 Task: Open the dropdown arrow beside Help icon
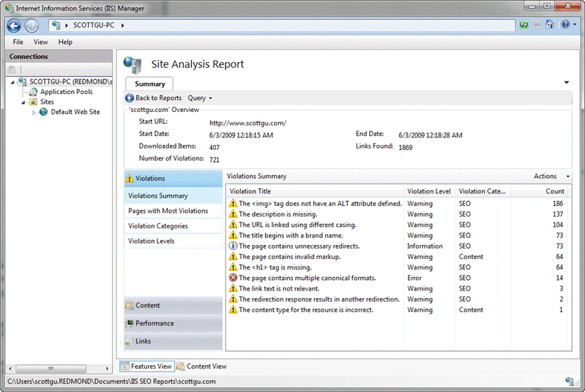click(575, 25)
